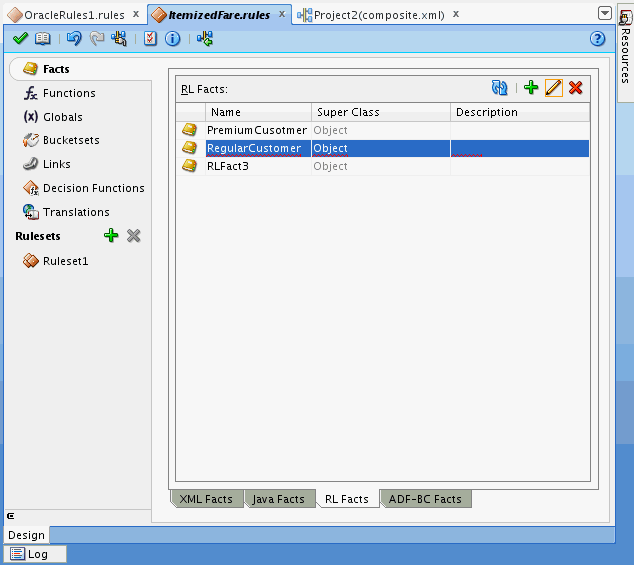Viewport: 634px width, 565px height.
Task: Select the RegularCustomer name cell
Action: pyautogui.click(x=258, y=148)
